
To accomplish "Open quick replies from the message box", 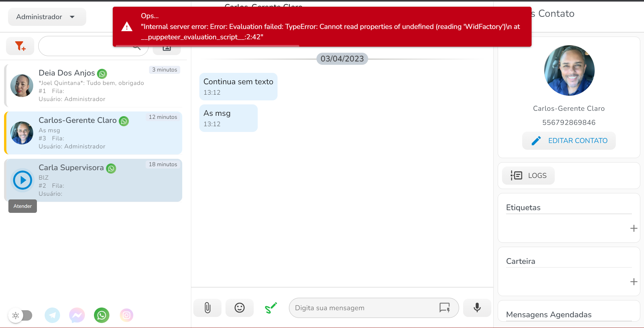I will (444, 308).
